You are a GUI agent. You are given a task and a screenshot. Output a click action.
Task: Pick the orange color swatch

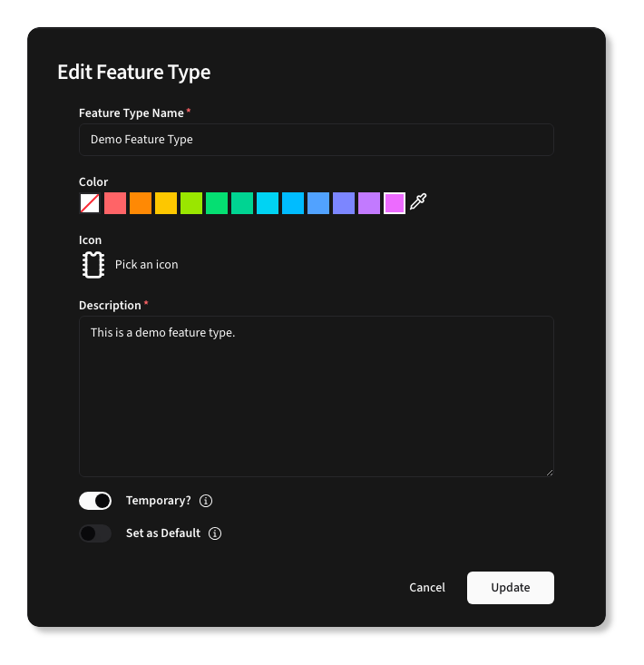coord(141,203)
